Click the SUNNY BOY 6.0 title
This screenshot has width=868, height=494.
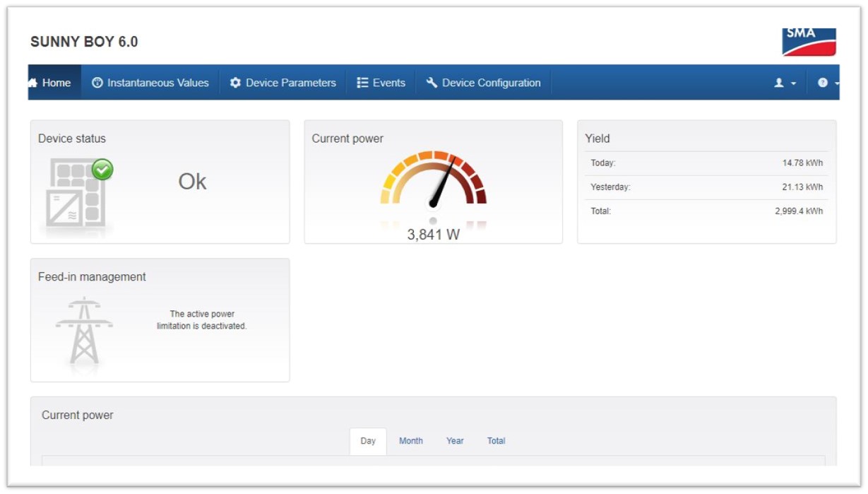click(84, 42)
